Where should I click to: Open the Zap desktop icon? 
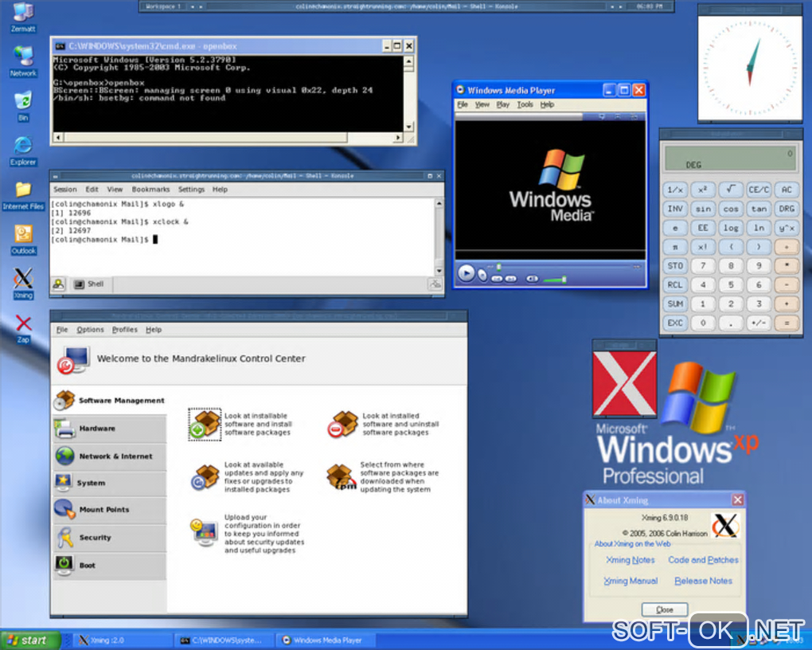click(23, 329)
